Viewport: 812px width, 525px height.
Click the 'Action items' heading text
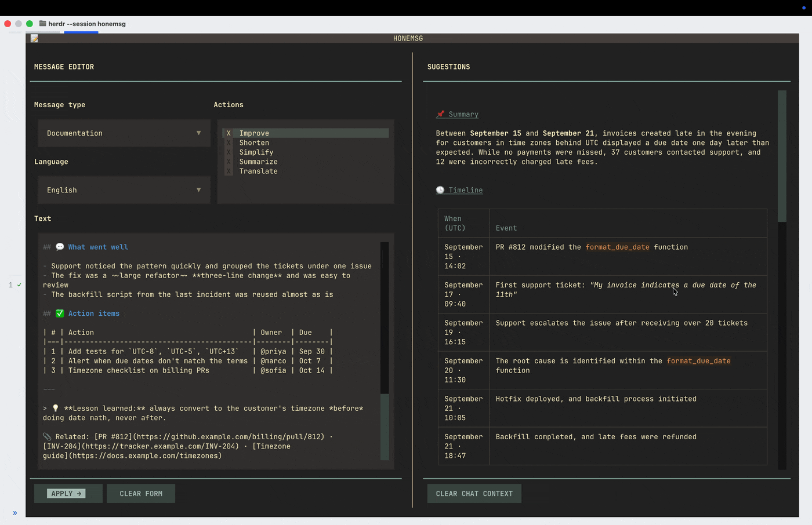[94, 313]
